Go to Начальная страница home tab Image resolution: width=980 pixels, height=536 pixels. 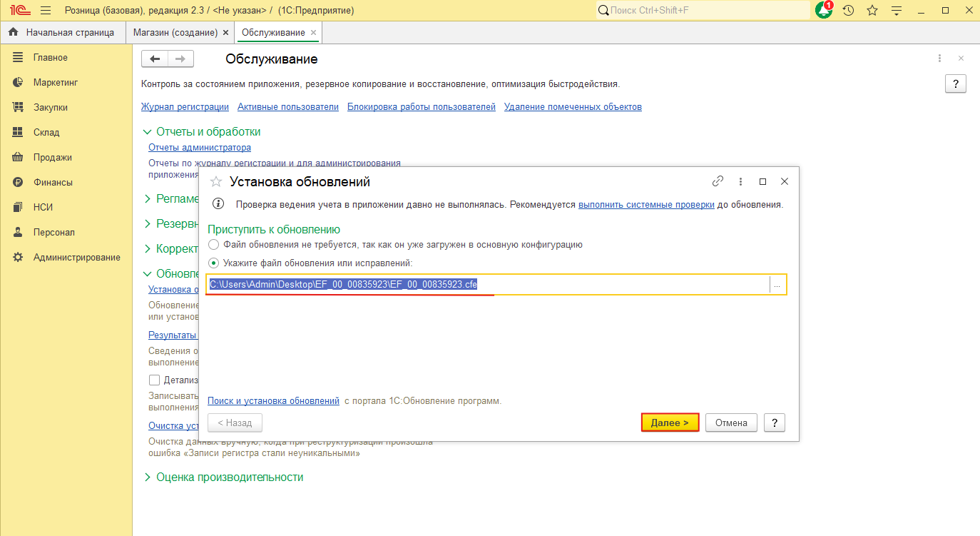[62, 32]
